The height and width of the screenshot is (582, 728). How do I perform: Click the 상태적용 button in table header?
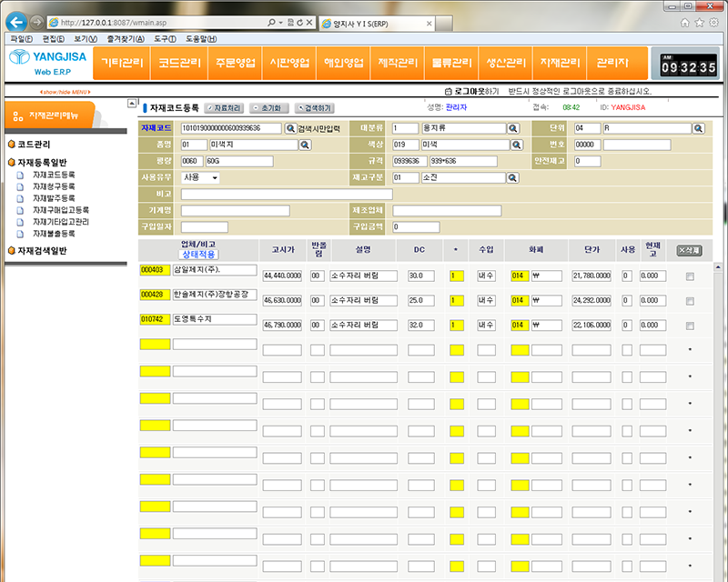click(x=198, y=255)
